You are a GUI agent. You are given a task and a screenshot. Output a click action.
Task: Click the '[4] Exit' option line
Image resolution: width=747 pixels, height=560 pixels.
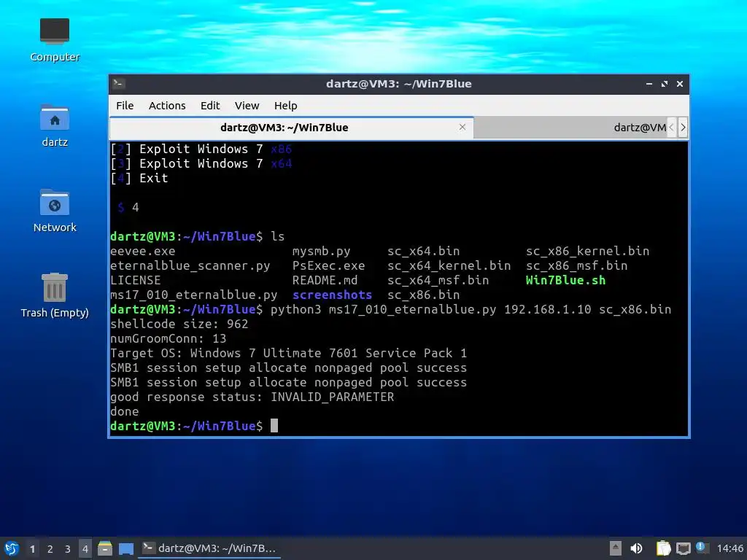click(139, 178)
